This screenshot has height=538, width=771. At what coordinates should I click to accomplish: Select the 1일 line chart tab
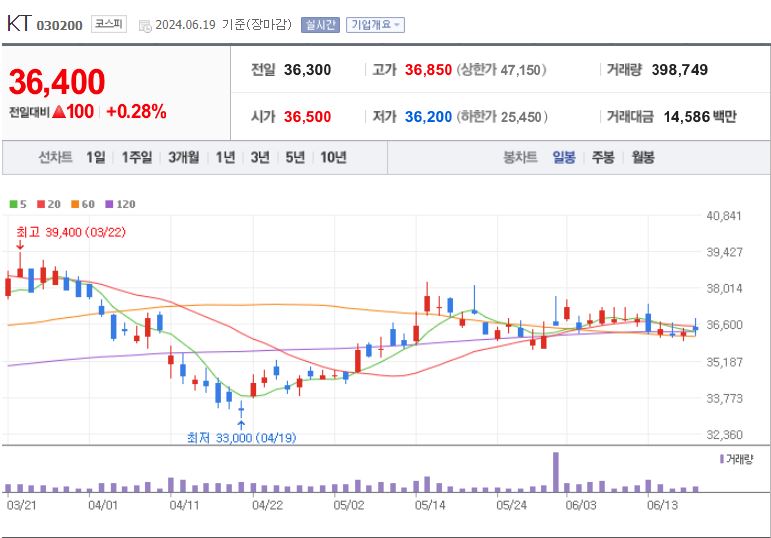coord(96,157)
